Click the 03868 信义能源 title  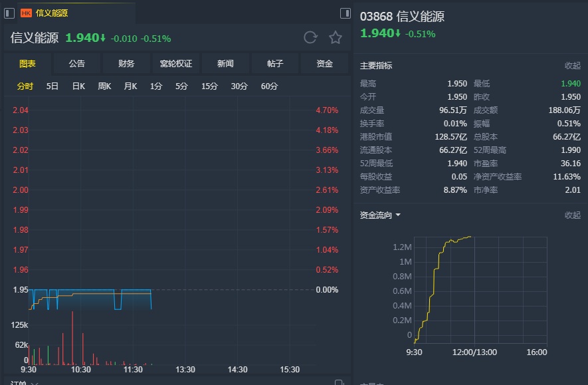(402, 17)
